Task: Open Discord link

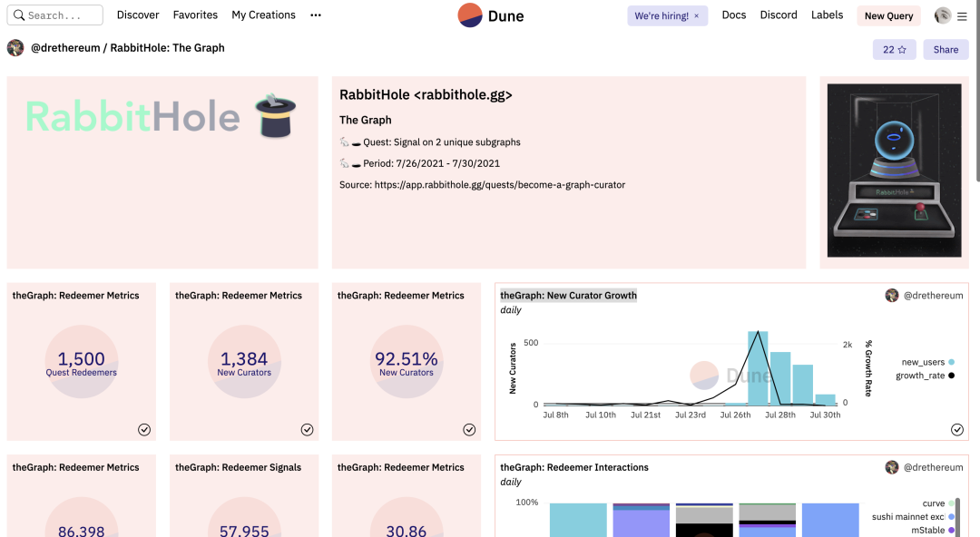Action: pyautogui.click(x=779, y=15)
